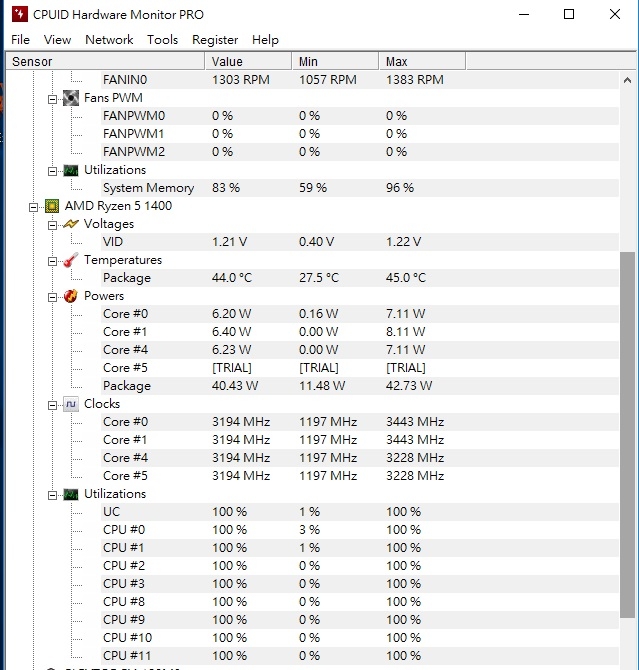Select the CPU #2 utilization row
639x670 pixels.
(x=359, y=566)
